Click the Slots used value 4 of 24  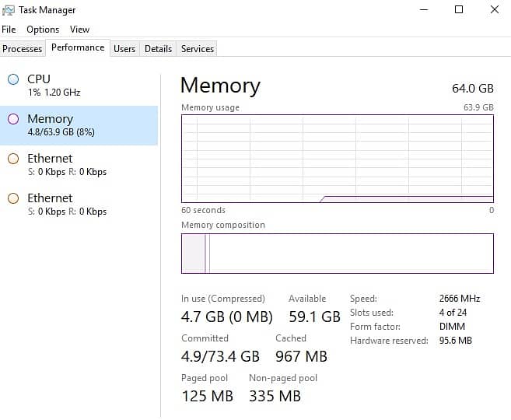453,313
